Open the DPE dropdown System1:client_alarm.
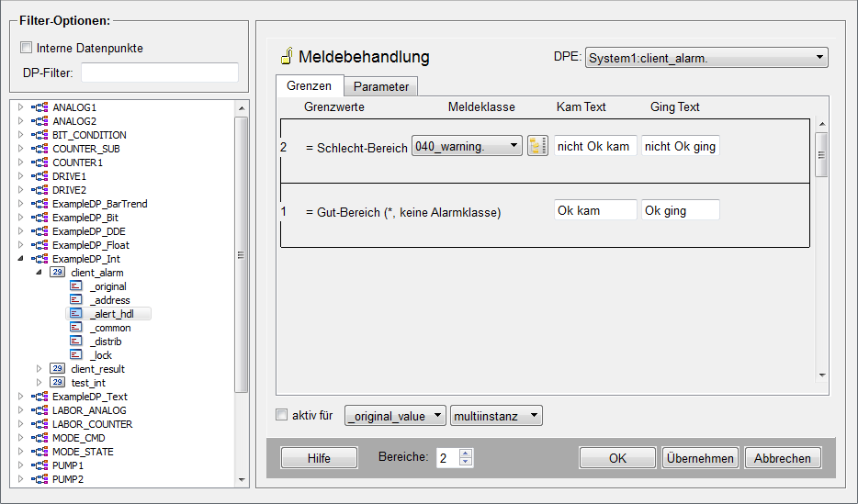Viewport: 858px width, 504px height. pyautogui.click(x=706, y=58)
